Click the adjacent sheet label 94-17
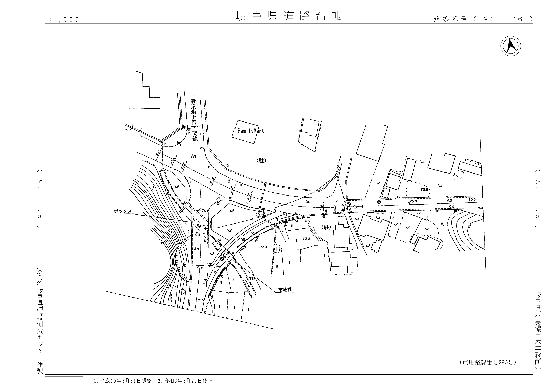The height and width of the screenshot is (392, 555). point(538,199)
